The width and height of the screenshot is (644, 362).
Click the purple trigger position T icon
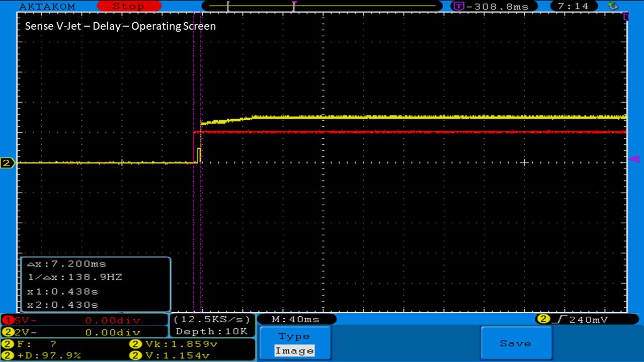tap(458, 7)
